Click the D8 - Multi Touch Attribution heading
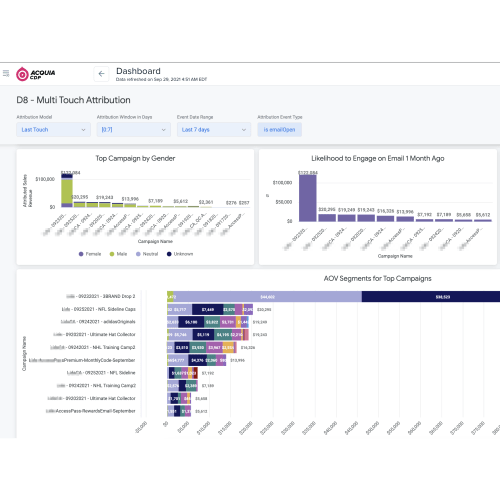500x500 pixels. click(73, 100)
